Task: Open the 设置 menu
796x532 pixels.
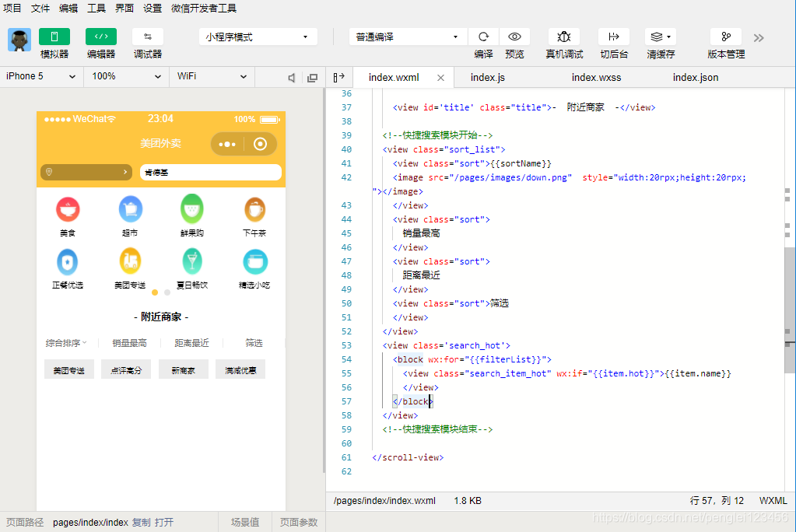Action: (x=153, y=8)
